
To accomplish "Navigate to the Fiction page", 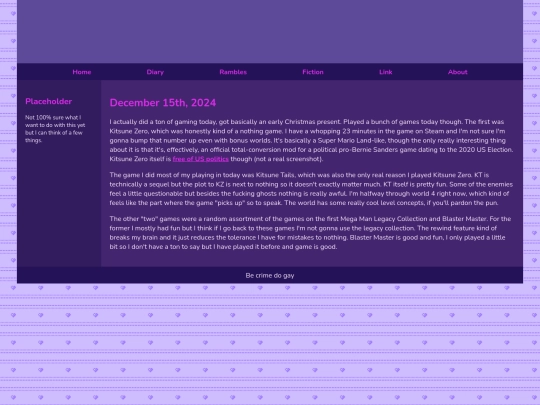I will point(313,72).
